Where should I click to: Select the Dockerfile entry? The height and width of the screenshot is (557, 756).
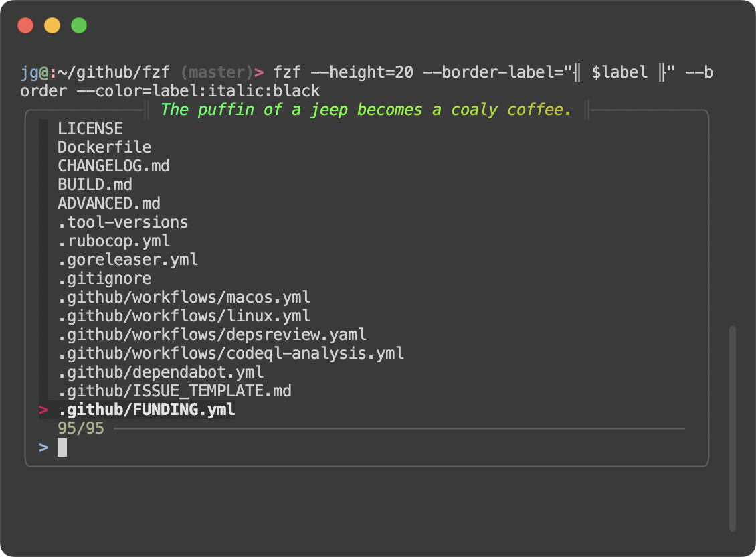coord(104,147)
